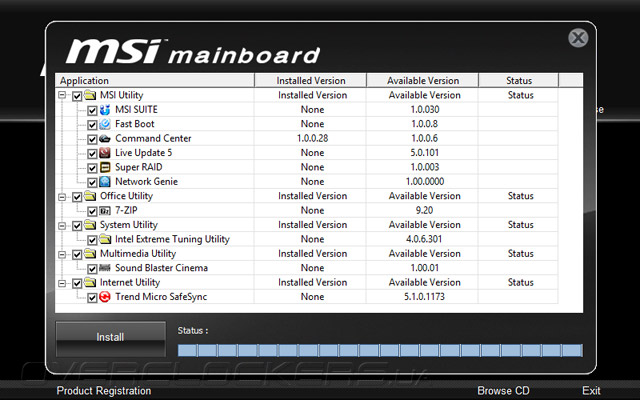Viewport: 640px width, 400px height.
Task: Click Browse CD at the bottom
Action: 503,391
